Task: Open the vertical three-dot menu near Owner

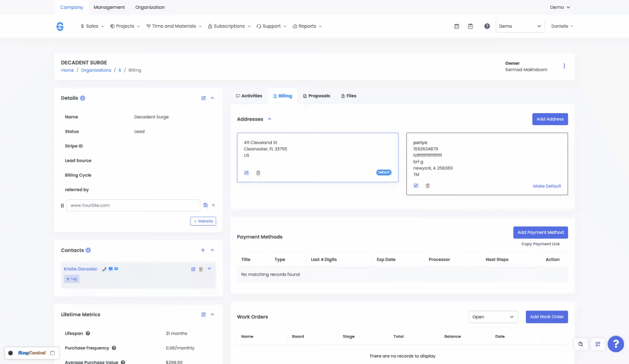Action: tap(564, 66)
